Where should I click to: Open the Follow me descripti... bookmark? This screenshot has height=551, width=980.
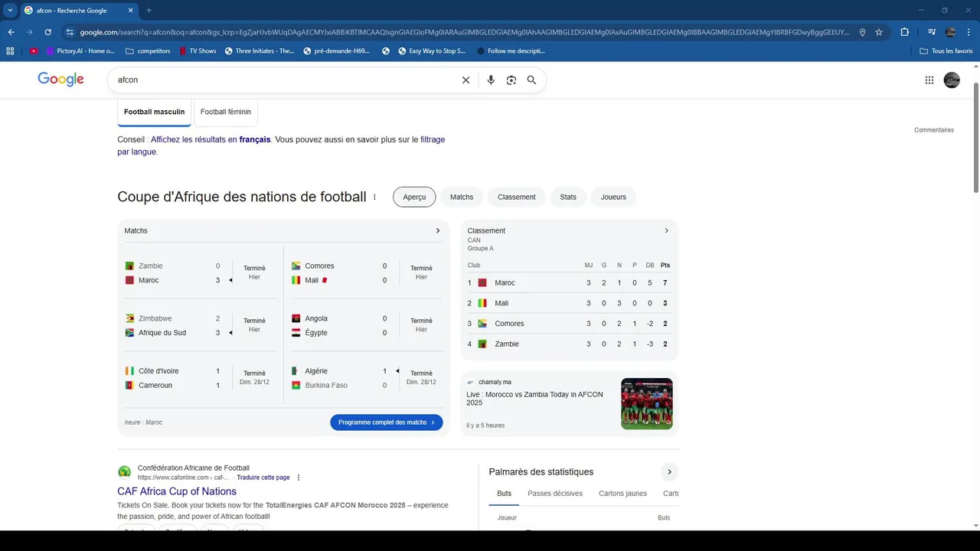(x=511, y=51)
